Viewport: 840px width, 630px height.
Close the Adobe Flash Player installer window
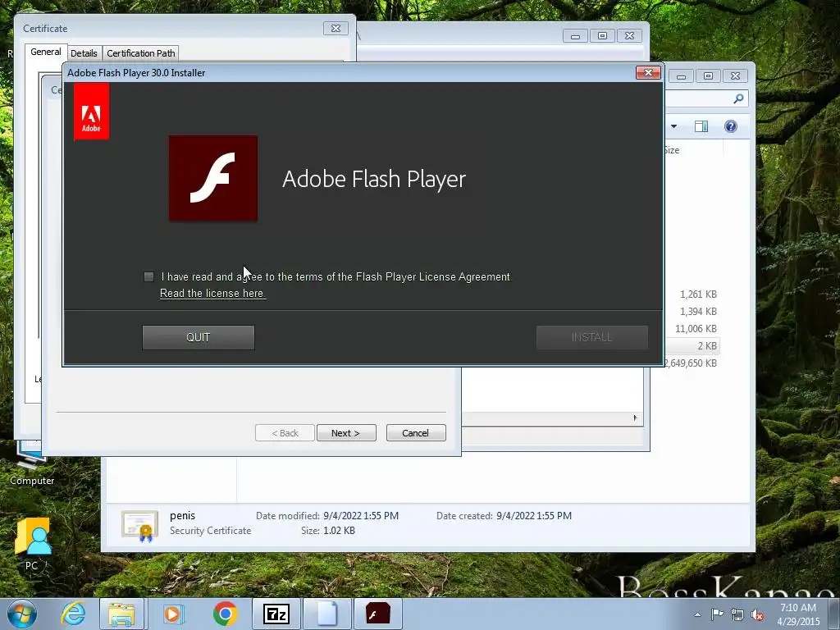[x=648, y=72]
